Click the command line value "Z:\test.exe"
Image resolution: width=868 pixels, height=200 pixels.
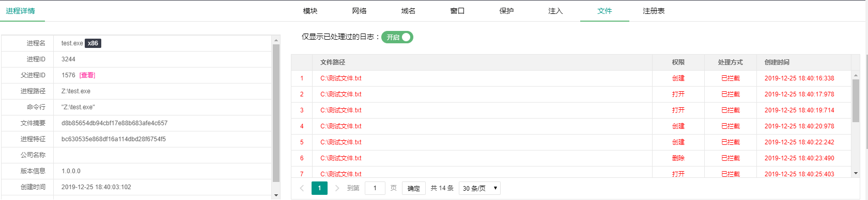(78, 107)
